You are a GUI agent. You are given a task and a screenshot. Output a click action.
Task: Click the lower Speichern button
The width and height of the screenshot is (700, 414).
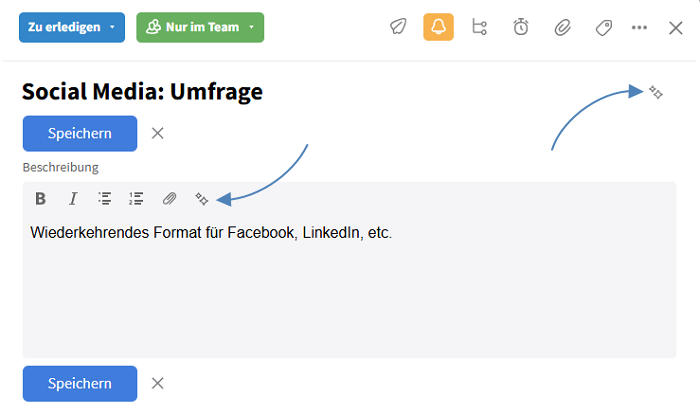(79, 383)
